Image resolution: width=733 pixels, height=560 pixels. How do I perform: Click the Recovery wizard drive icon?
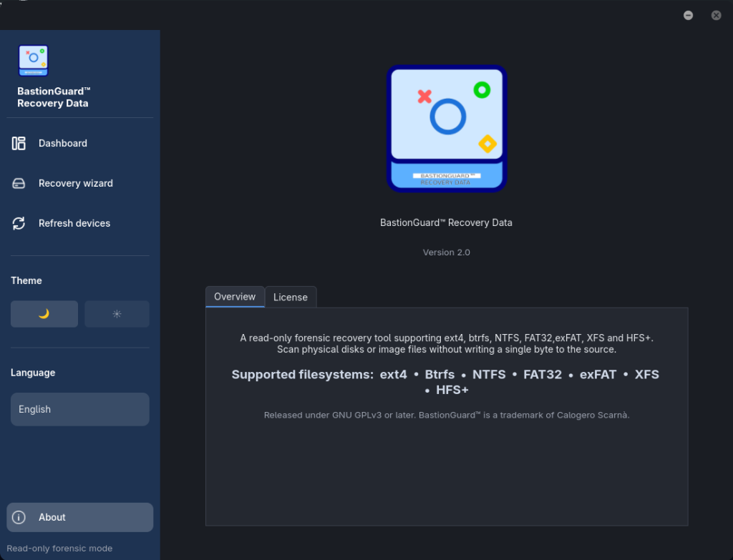pos(19,183)
